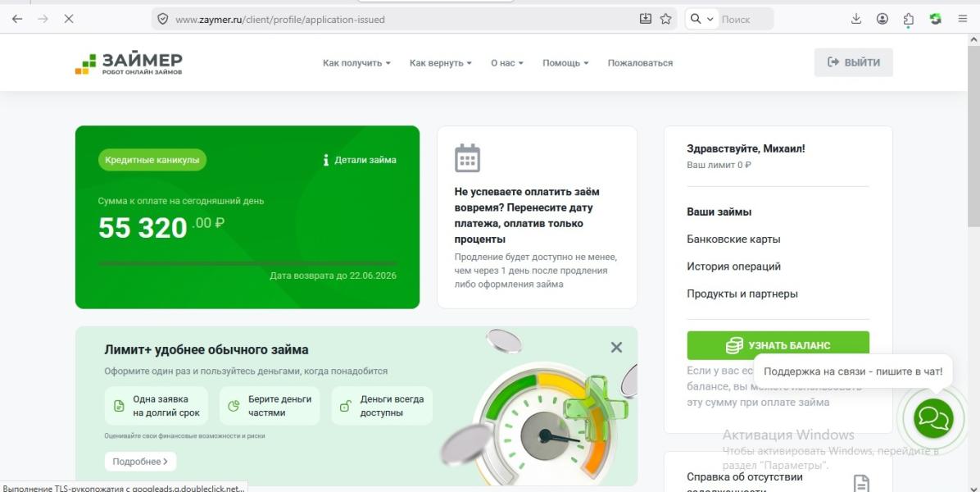Click Подробнее button in Лимит+ banner
The image size is (980, 492).
tap(140, 462)
